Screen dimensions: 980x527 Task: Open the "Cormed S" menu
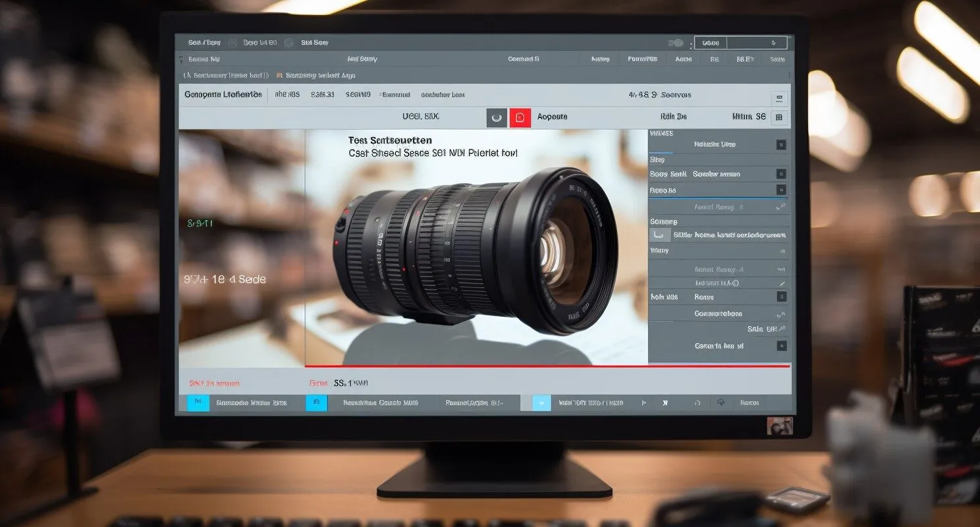[x=524, y=59]
